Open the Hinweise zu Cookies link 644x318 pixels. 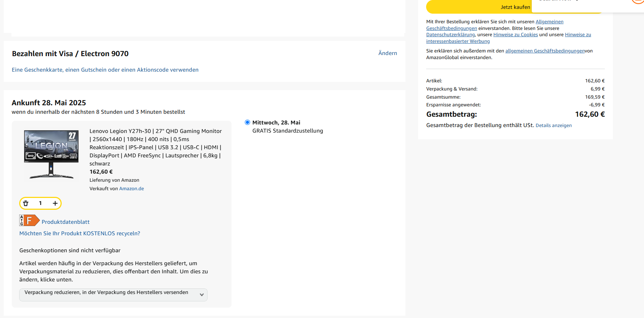[x=515, y=35]
